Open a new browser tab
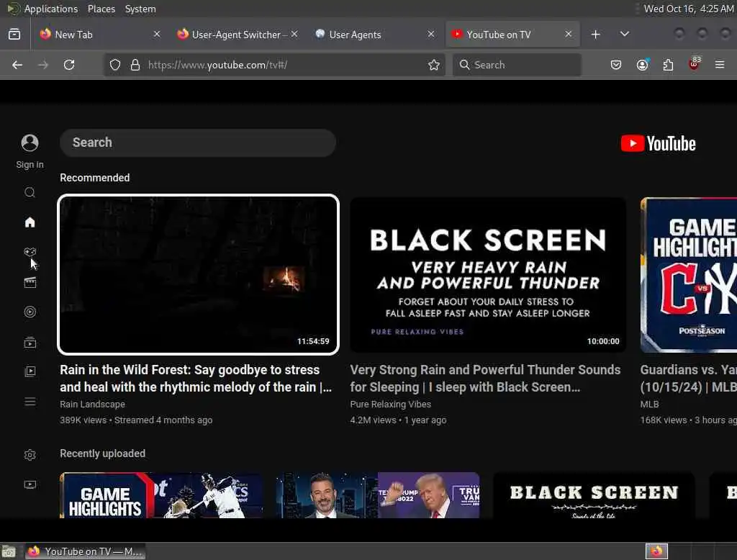Screen dimensions: 737x560 click(x=595, y=35)
